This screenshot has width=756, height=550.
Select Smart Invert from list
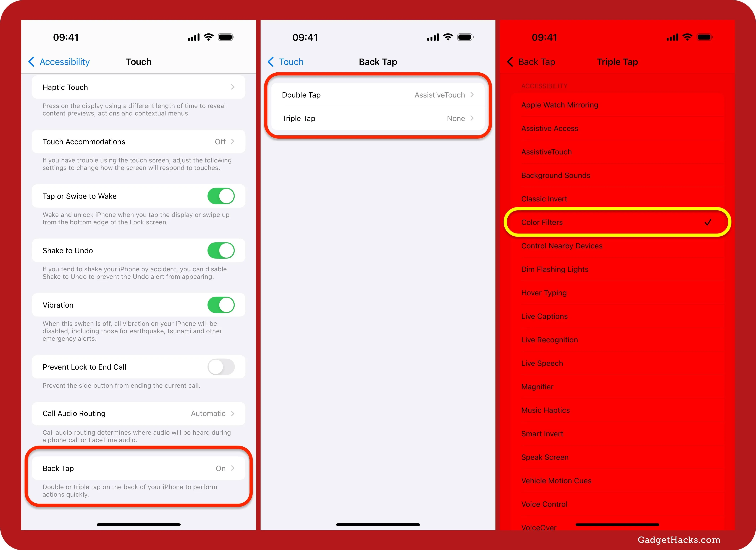(x=541, y=433)
